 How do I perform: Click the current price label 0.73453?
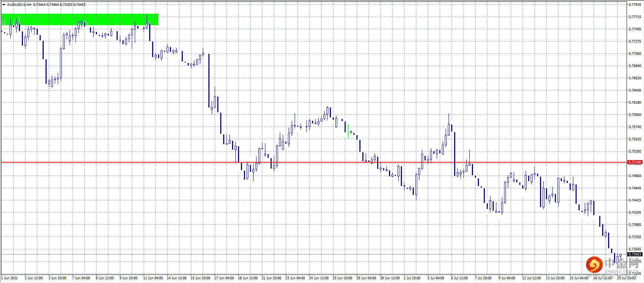tap(635, 254)
